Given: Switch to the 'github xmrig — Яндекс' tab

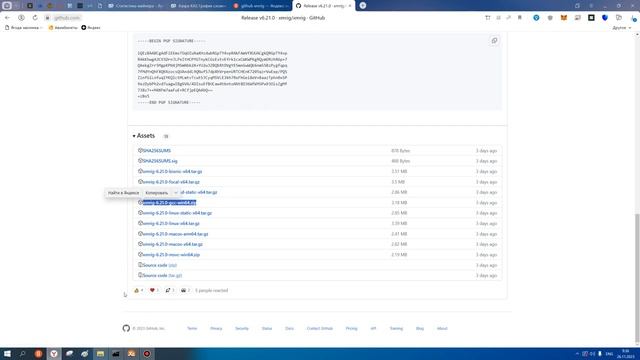Looking at the screenshot, I should pos(262,6).
